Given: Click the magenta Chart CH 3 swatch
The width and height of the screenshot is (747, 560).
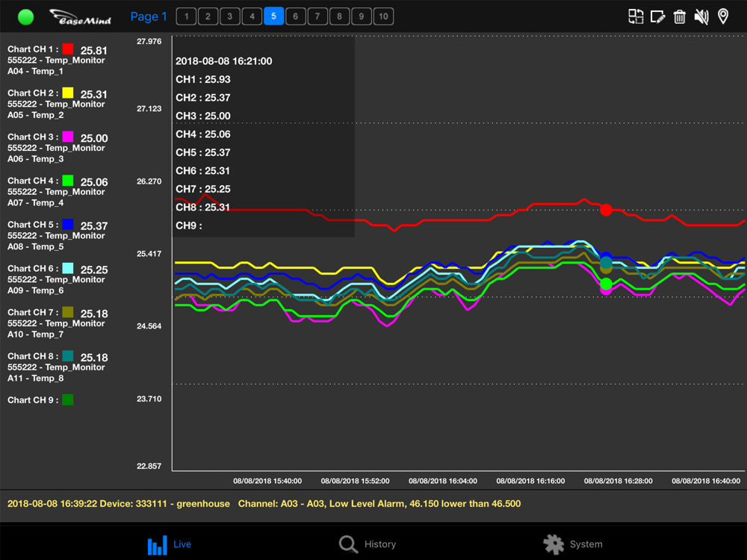Looking at the screenshot, I should click(68, 137).
